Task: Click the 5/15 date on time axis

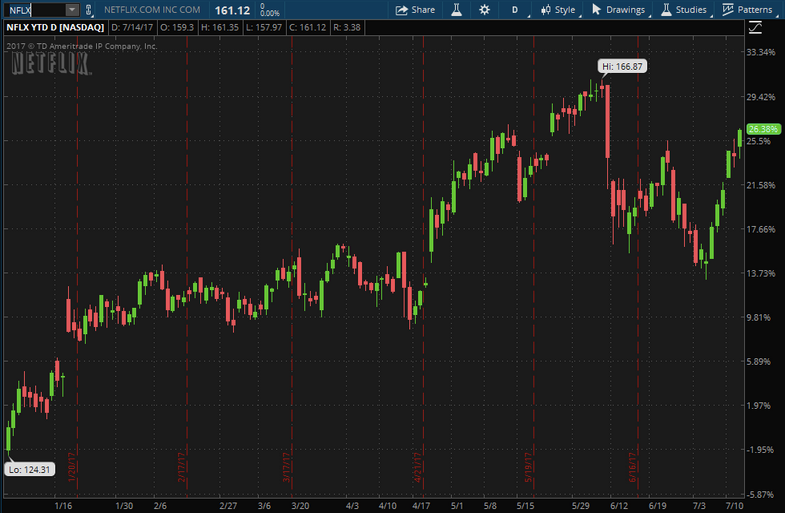Action: [x=525, y=505]
